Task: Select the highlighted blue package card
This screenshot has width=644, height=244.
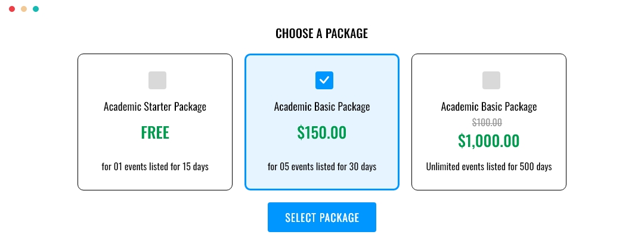Action: point(322,122)
